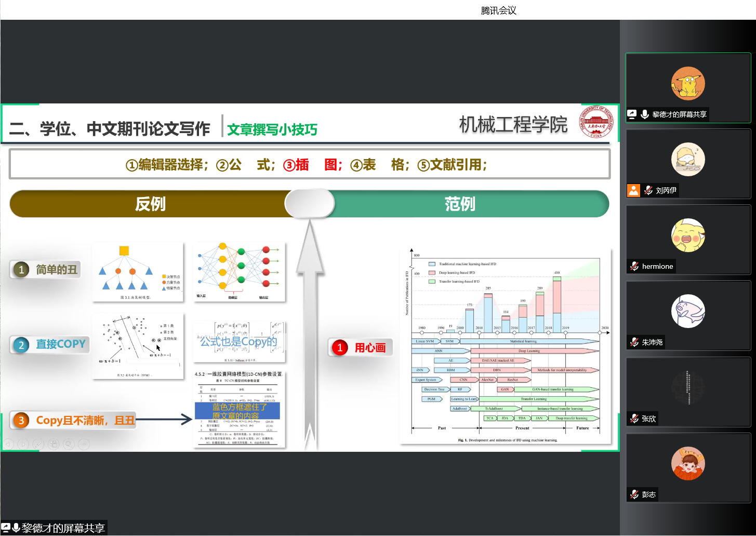The width and height of the screenshot is (756, 536).
Task: Click the magnifier zoom icon on slide
Action: [68, 444]
